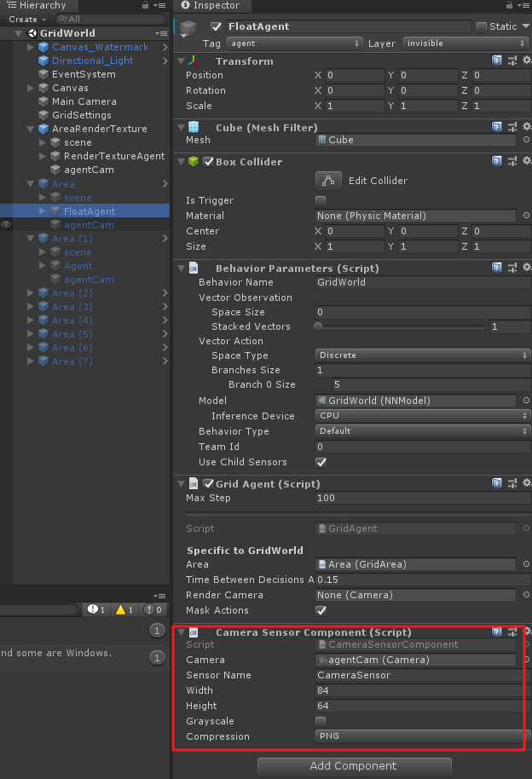Viewport: 532px width, 779px height.
Task: Open Hierarchy panel options menu
Action: 159,5
